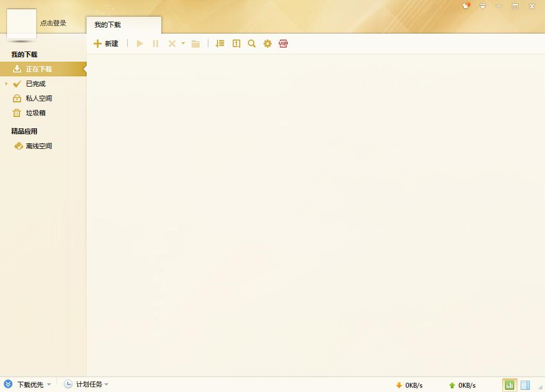The height and width of the screenshot is (392, 545).
Task: Click the delete task X icon
Action: point(172,43)
